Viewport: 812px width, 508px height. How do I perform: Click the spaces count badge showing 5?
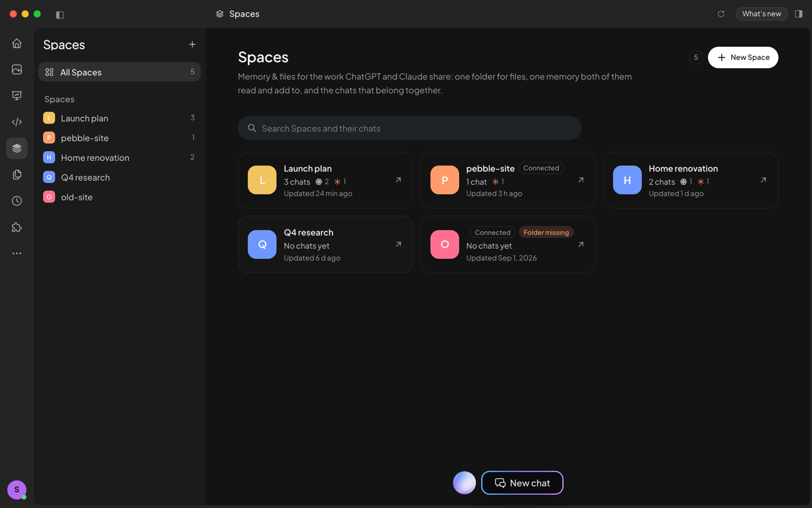696,57
